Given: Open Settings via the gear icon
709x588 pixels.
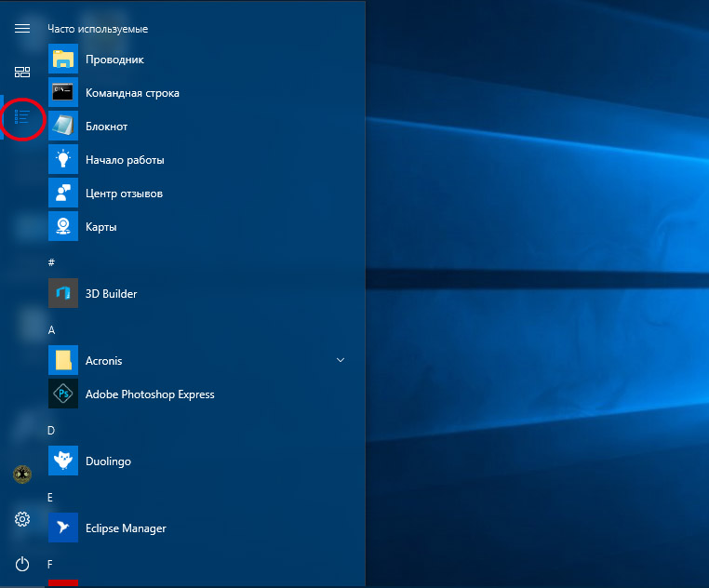Looking at the screenshot, I should (x=22, y=519).
